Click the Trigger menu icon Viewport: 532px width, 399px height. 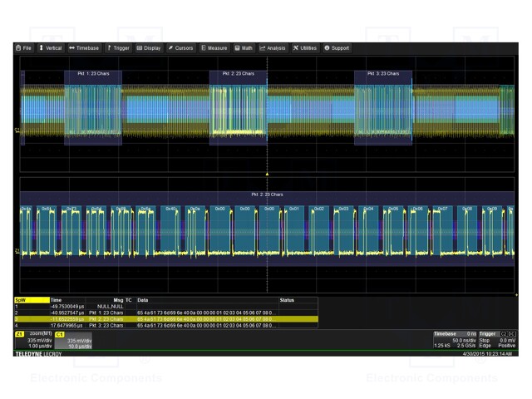[109, 48]
